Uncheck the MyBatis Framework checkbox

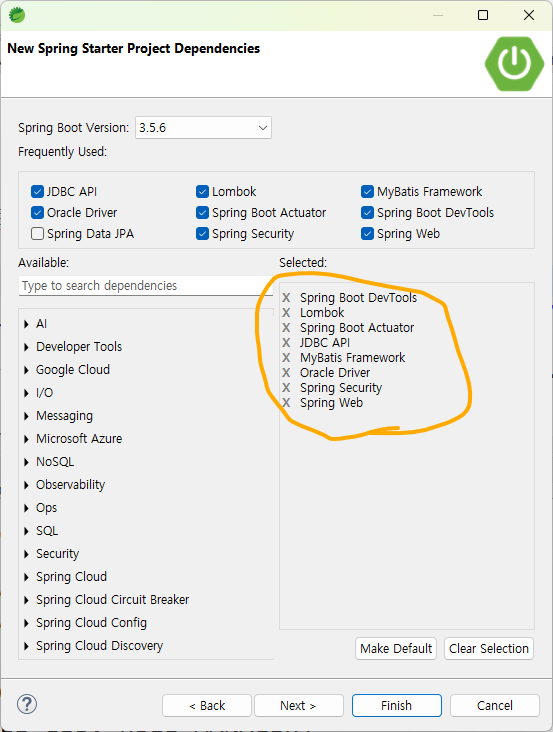point(367,191)
